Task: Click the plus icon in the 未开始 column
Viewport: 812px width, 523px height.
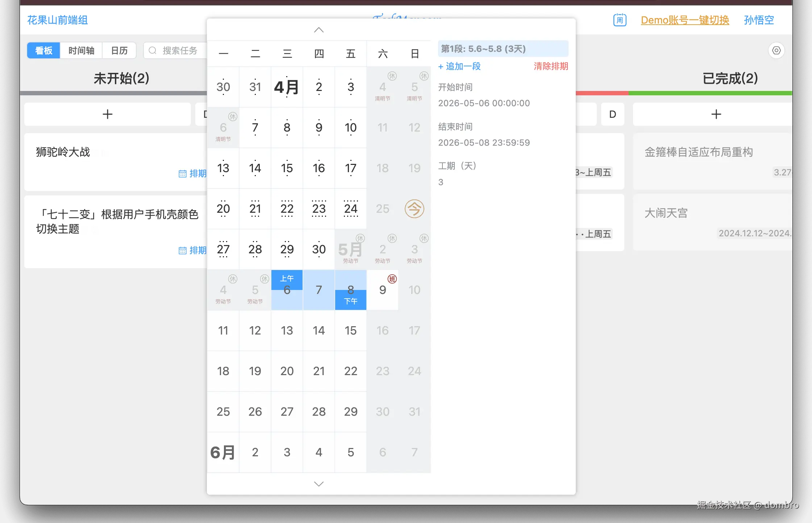Action: tap(107, 114)
